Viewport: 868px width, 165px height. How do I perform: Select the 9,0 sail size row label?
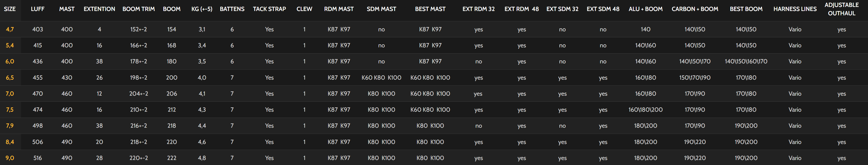tap(10, 158)
